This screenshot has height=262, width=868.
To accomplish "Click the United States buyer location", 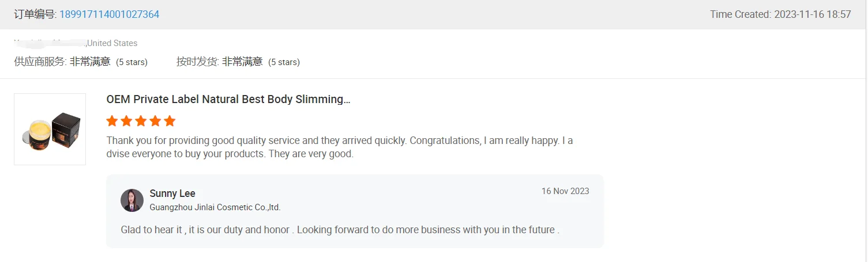I will 112,43.
